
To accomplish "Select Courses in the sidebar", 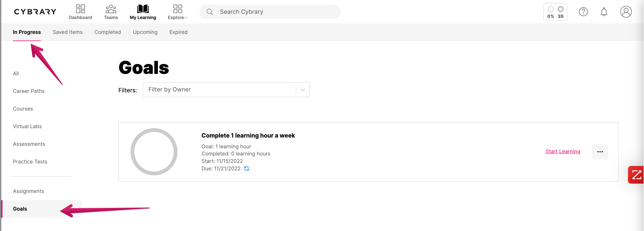I will click(x=23, y=109).
